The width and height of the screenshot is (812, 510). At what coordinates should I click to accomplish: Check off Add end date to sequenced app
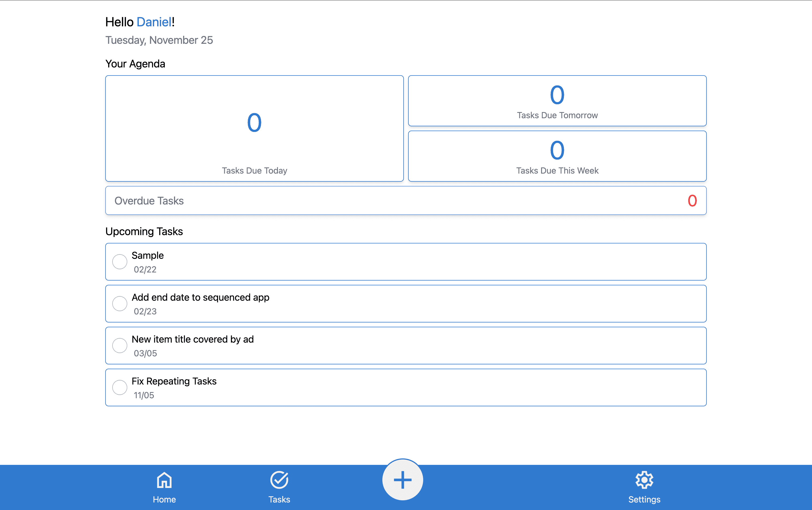[120, 303]
